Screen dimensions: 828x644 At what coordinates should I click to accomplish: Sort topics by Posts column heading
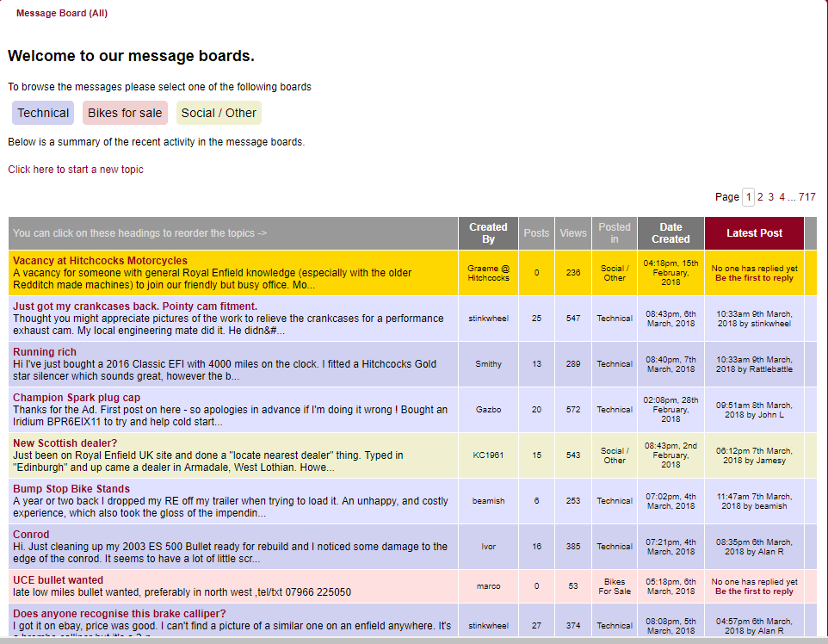point(536,233)
